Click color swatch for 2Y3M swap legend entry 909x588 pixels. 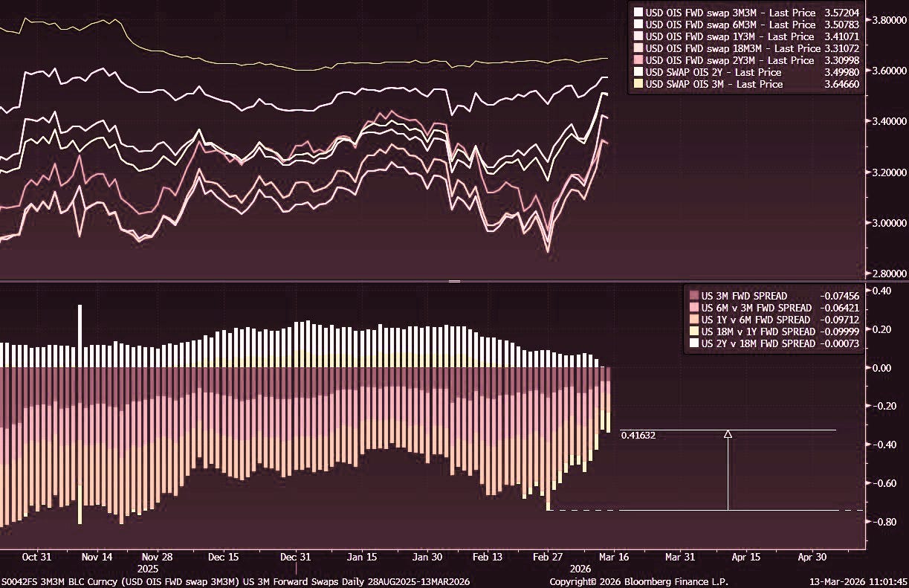pyautogui.click(x=638, y=60)
